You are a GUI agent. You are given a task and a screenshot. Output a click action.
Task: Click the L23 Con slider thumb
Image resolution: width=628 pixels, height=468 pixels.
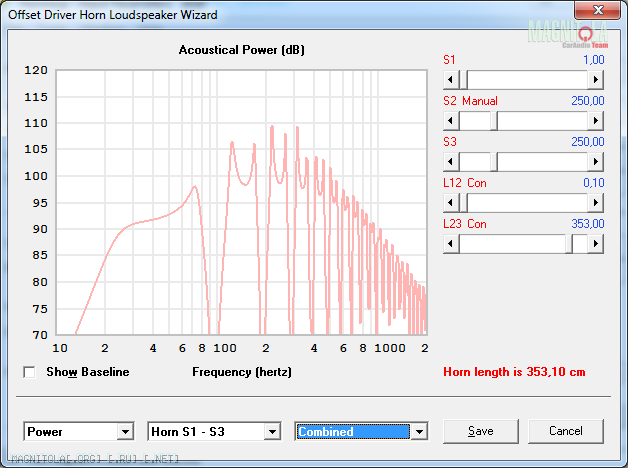(569, 243)
